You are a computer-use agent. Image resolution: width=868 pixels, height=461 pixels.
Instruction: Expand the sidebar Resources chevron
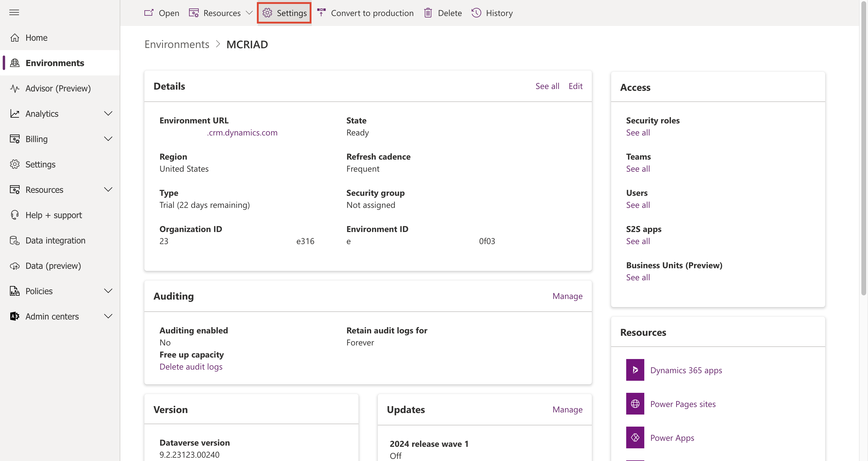108,189
